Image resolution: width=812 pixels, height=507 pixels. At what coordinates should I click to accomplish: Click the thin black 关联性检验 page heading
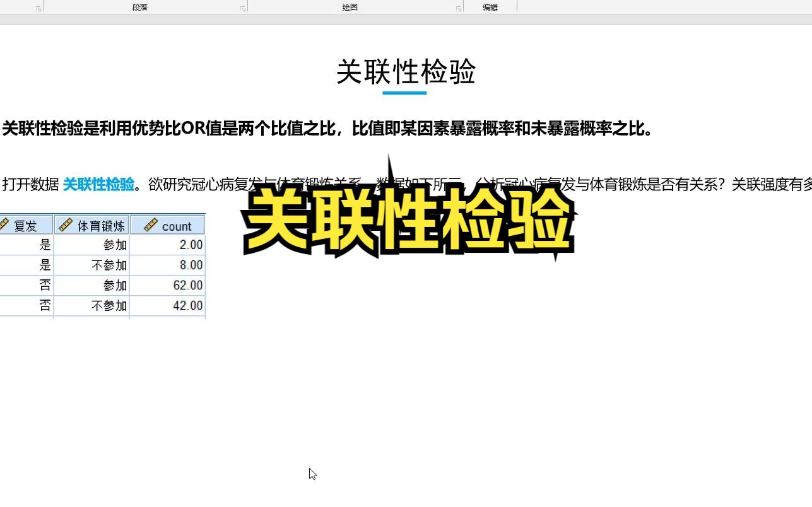coord(406,72)
